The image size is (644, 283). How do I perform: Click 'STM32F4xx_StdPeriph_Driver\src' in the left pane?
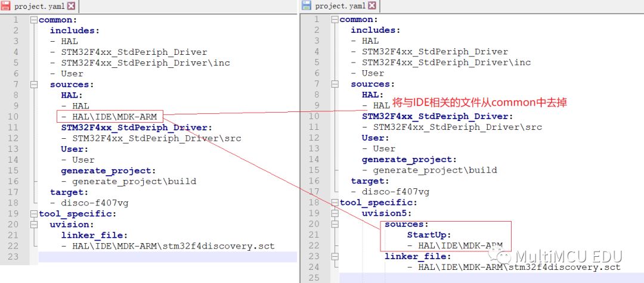pos(156,138)
